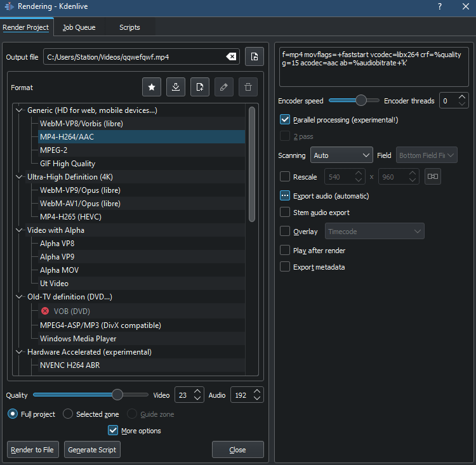476x465 pixels.
Task: Adjust the Encoder speed slider handle
Action: click(361, 100)
